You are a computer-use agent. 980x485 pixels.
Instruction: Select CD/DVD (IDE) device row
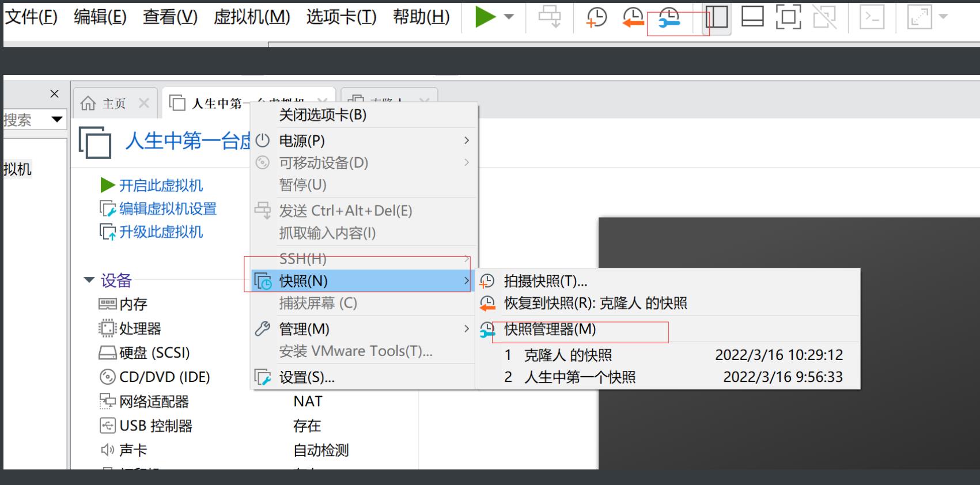pyautogui.click(x=155, y=377)
